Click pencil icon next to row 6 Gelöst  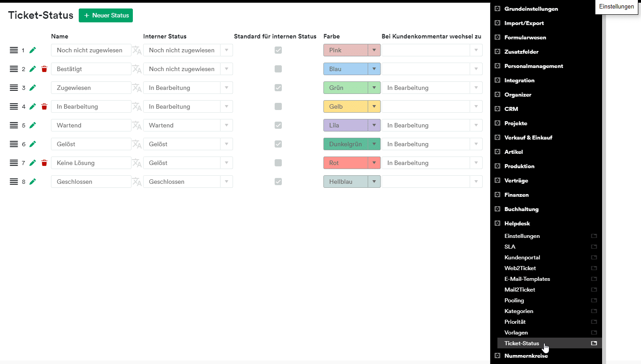point(32,144)
